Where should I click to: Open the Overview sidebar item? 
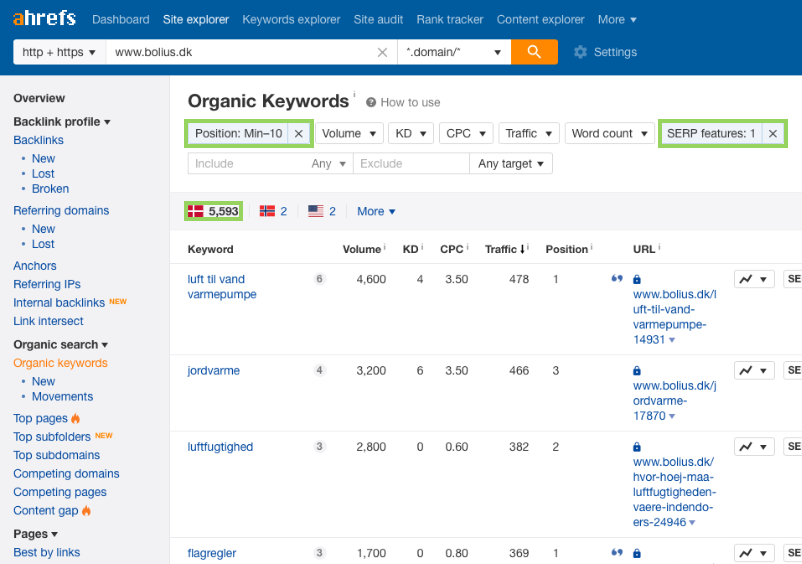(x=39, y=98)
